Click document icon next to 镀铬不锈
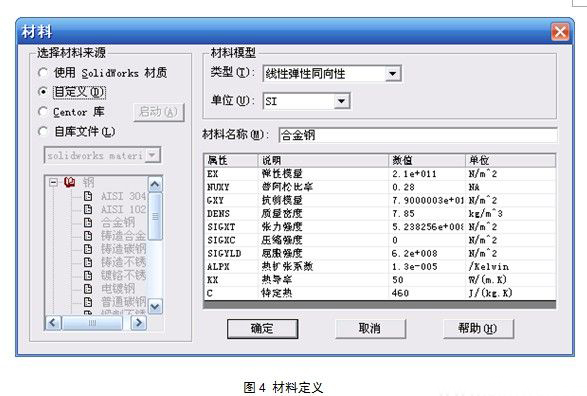The height and width of the screenshot is (396, 587). point(88,275)
